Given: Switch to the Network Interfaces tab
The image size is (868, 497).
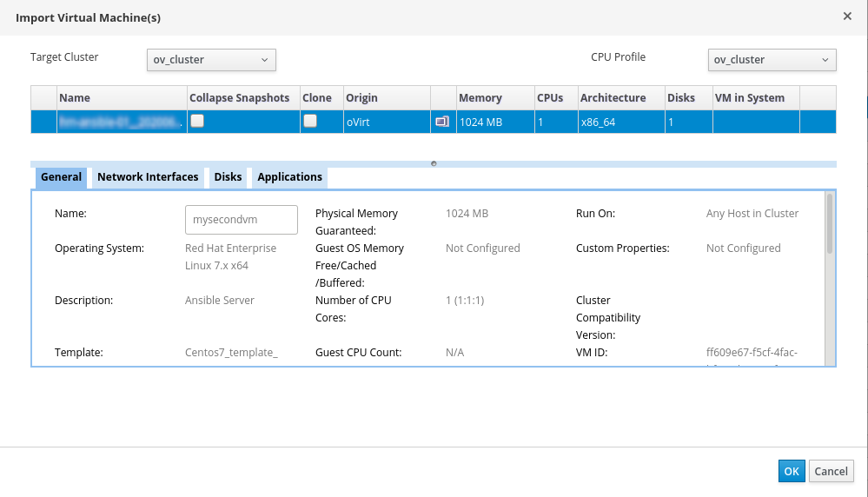Looking at the screenshot, I should click(148, 177).
